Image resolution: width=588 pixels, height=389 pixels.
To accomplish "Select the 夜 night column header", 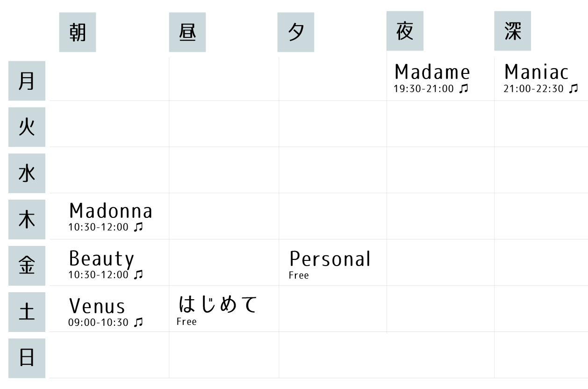I will tap(405, 31).
